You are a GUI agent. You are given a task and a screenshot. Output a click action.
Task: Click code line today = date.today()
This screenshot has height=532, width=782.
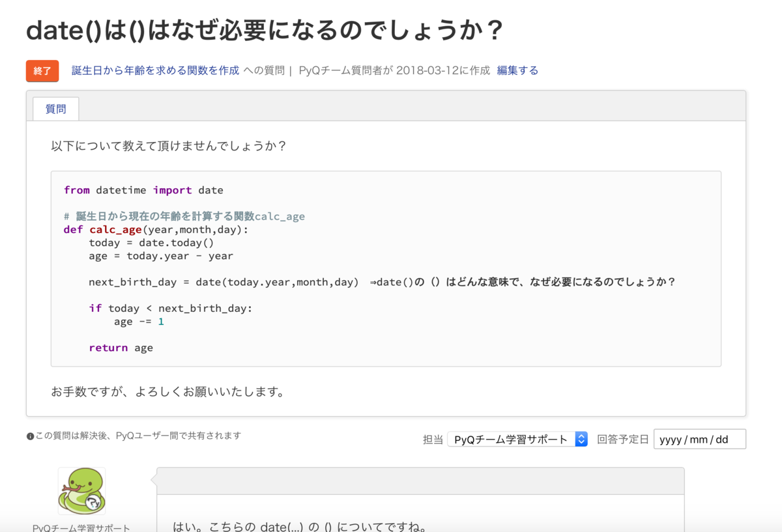click(151, 242)
